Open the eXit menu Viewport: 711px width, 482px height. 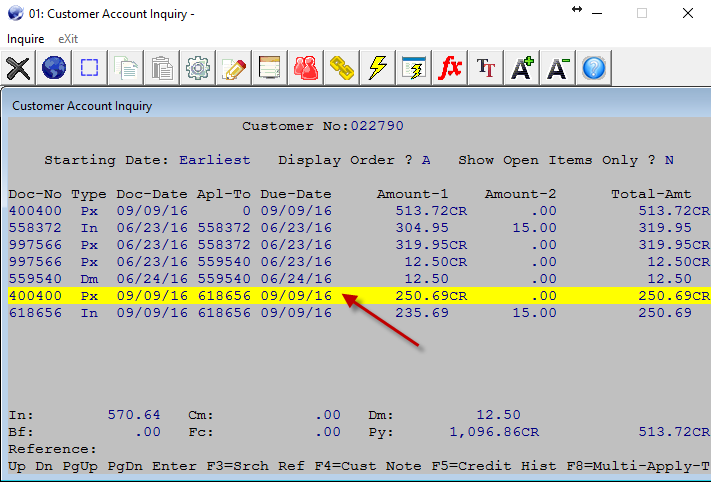pyautogui.click(x=68, y=39)
